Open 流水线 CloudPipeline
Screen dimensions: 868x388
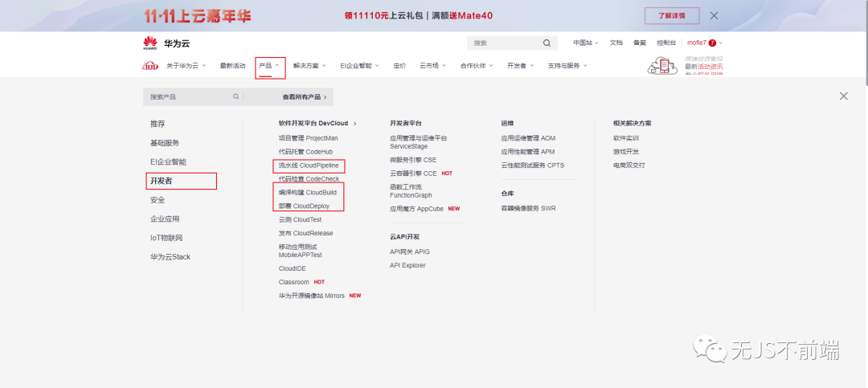point(309,165)
